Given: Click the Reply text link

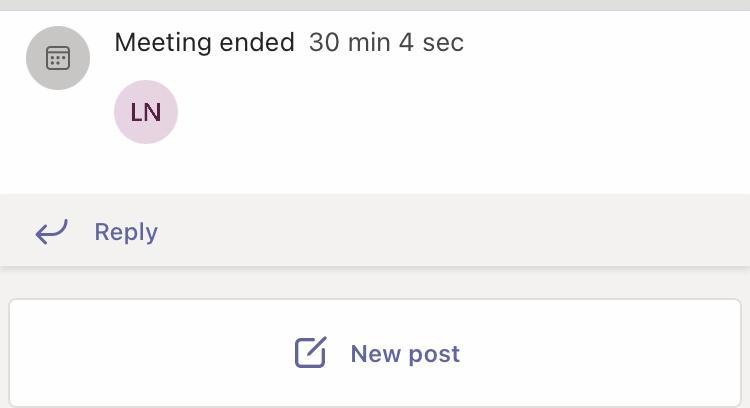Looking at the screenshot, I should [126, 232].
